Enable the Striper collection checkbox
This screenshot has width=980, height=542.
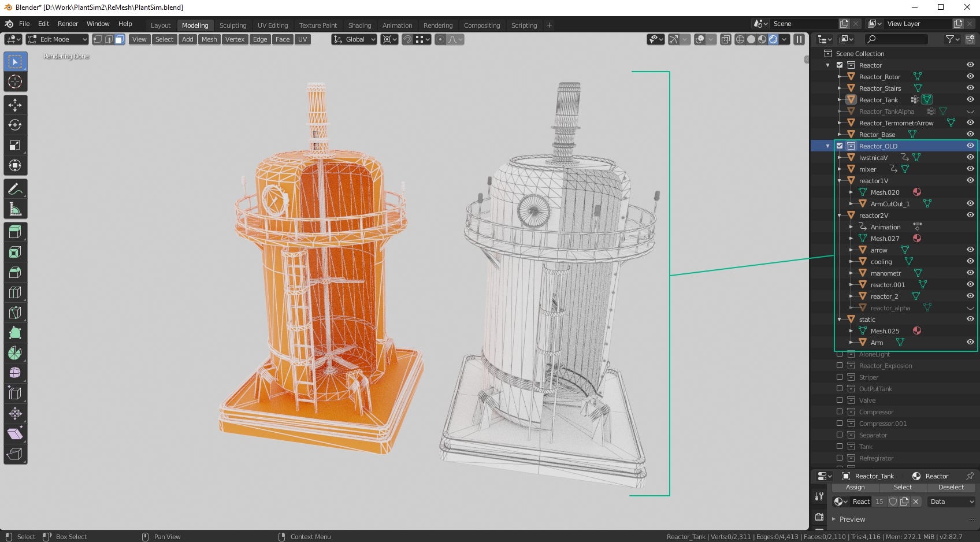pyautogui.click(x=840, y=377)
